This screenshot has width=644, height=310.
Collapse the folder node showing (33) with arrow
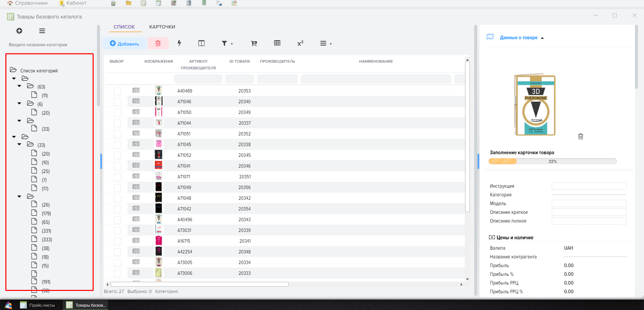pos(19,144)
